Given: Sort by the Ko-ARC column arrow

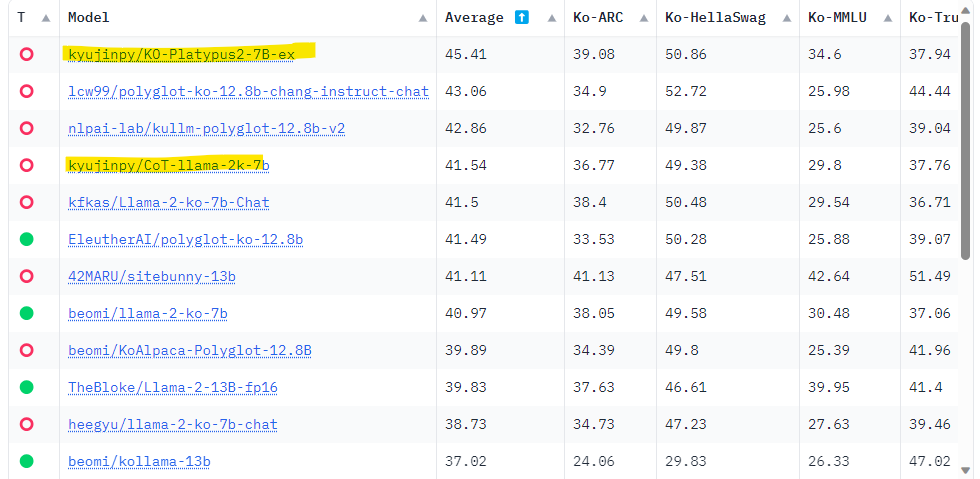Looking at the screenshot, I should click(x=644, y=18).
